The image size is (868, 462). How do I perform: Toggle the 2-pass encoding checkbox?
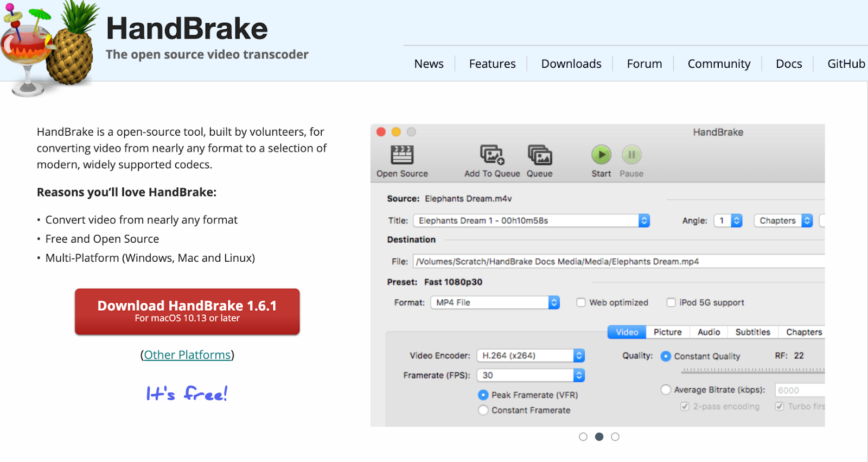[685, 406]
